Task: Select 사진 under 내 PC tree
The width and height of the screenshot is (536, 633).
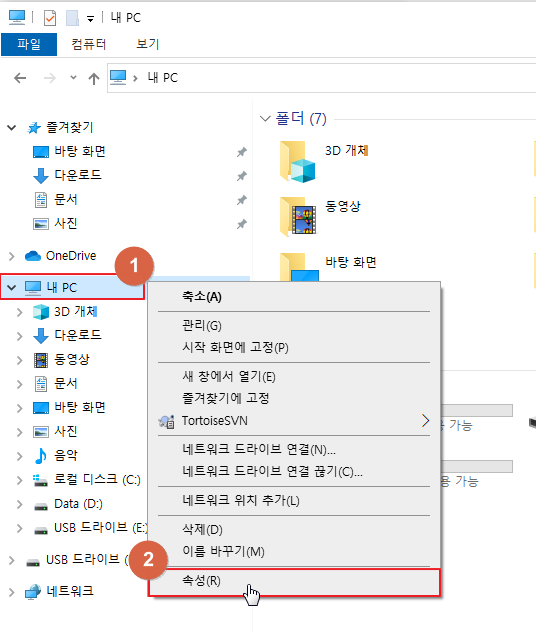Action: pyautogui.click(x=66, y=432)
